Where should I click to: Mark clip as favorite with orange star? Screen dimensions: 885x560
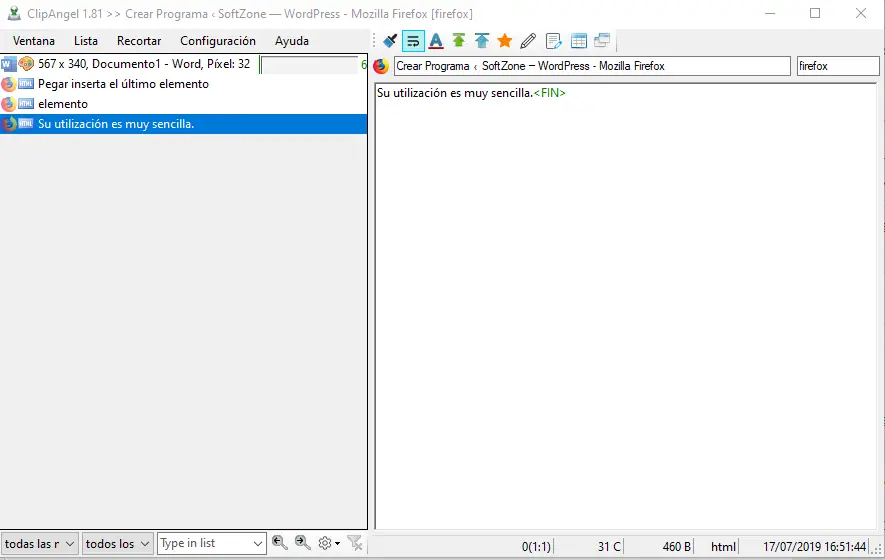point(505,41)
